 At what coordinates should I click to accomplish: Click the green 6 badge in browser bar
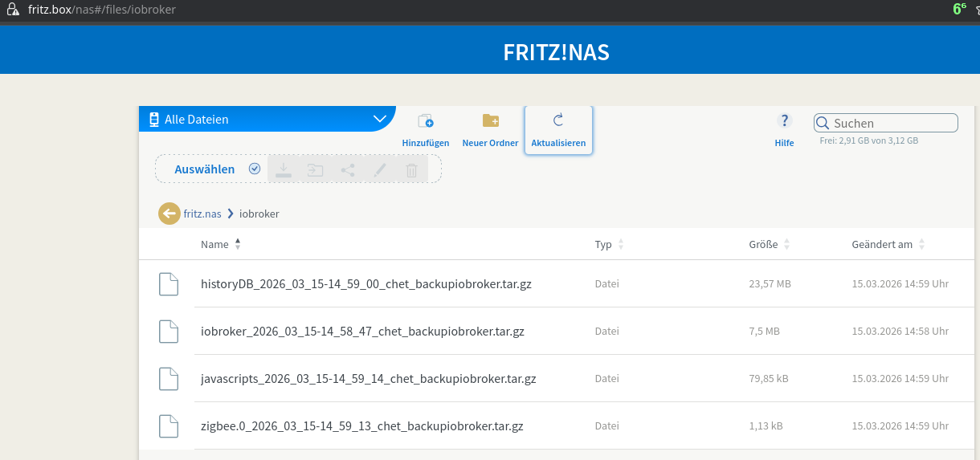pos(960,9)
